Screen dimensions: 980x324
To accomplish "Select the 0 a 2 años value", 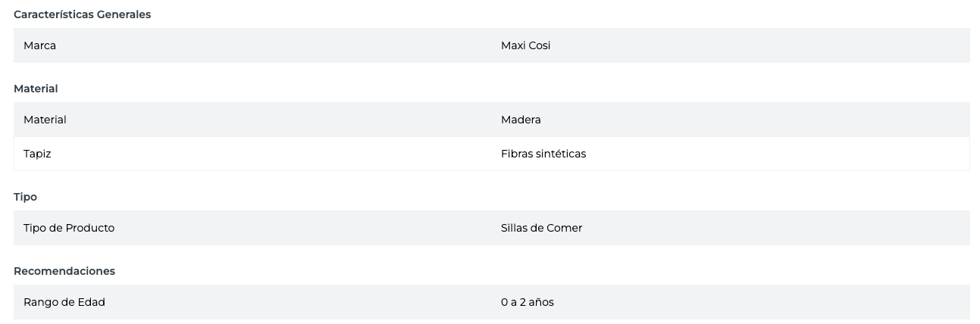I will coord(527,302).
